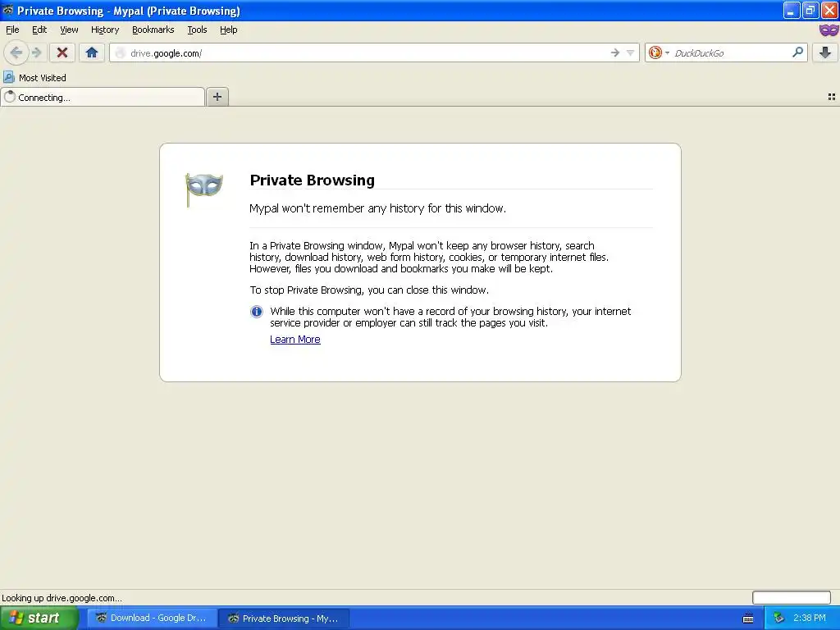Open the Downloads arrow button
The width and height of the screenshot is (840, 630).
825,52
